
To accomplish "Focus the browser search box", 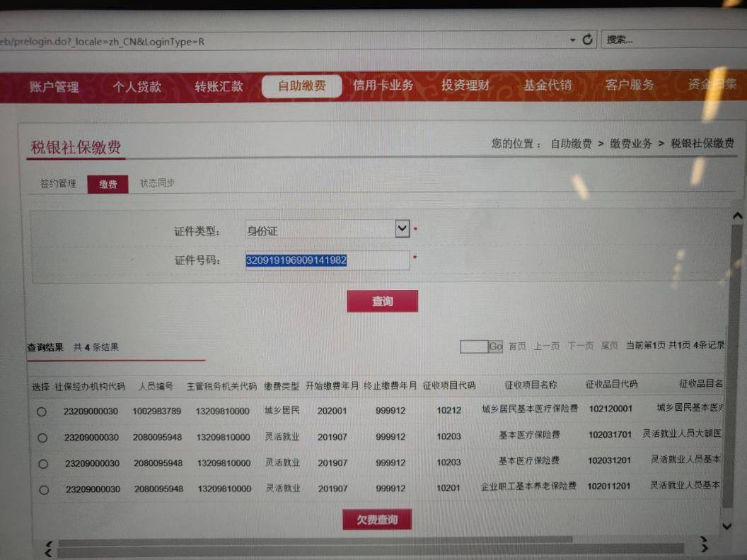I will tap(674, 40).
